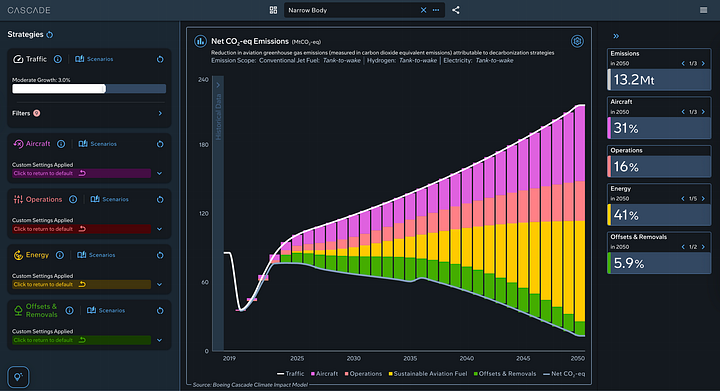Click the Filters count badge
This screenshot has height=391, width=720.
pos(37,113)
